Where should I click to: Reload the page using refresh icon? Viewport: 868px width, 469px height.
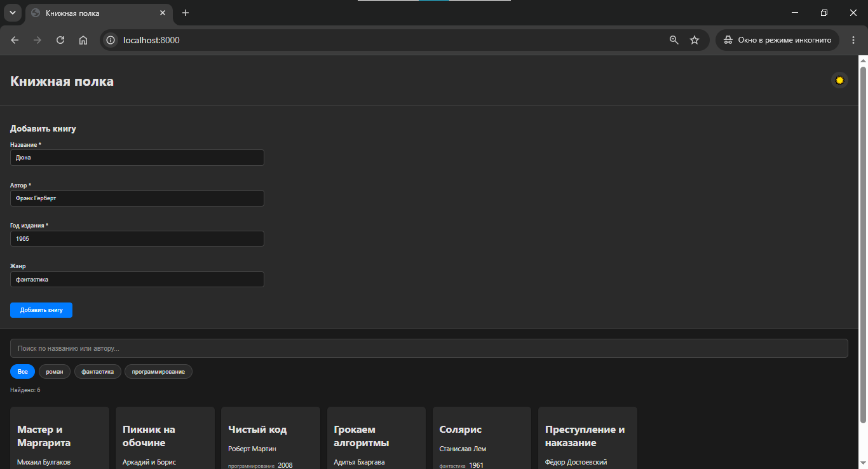(60, 40)
